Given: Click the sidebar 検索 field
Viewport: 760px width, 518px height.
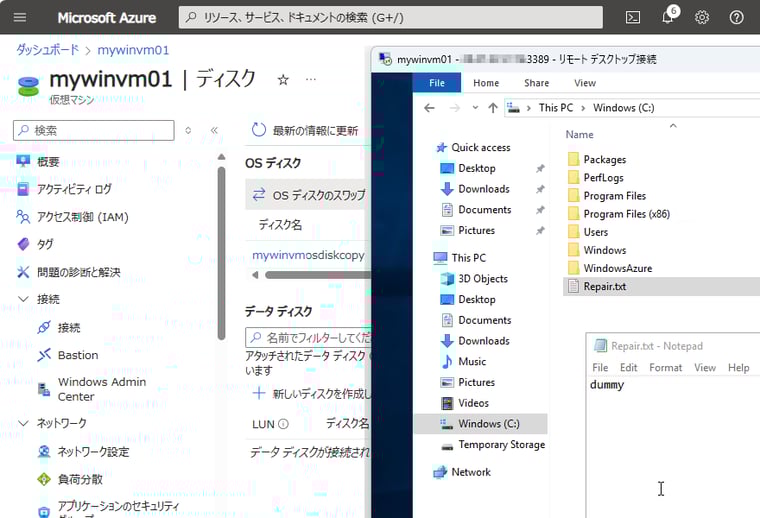Looking at the screenshot, I should point(94,130).
